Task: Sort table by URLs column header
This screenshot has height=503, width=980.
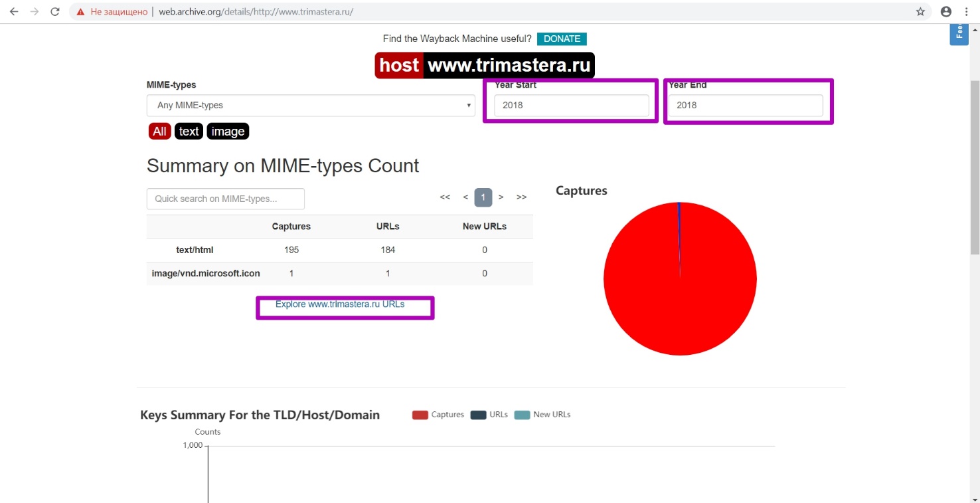Action: pyautogui.click(x=388, y=227)
